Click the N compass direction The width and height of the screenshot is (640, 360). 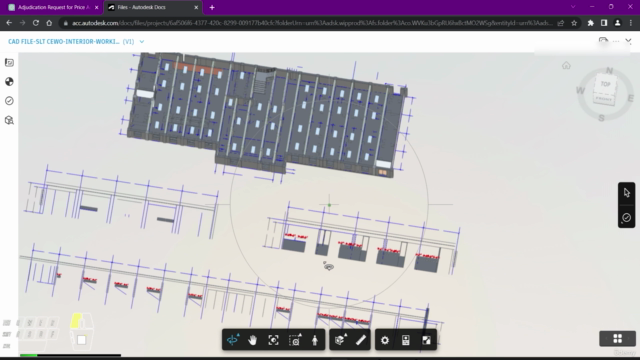click(x=609, y=71)
